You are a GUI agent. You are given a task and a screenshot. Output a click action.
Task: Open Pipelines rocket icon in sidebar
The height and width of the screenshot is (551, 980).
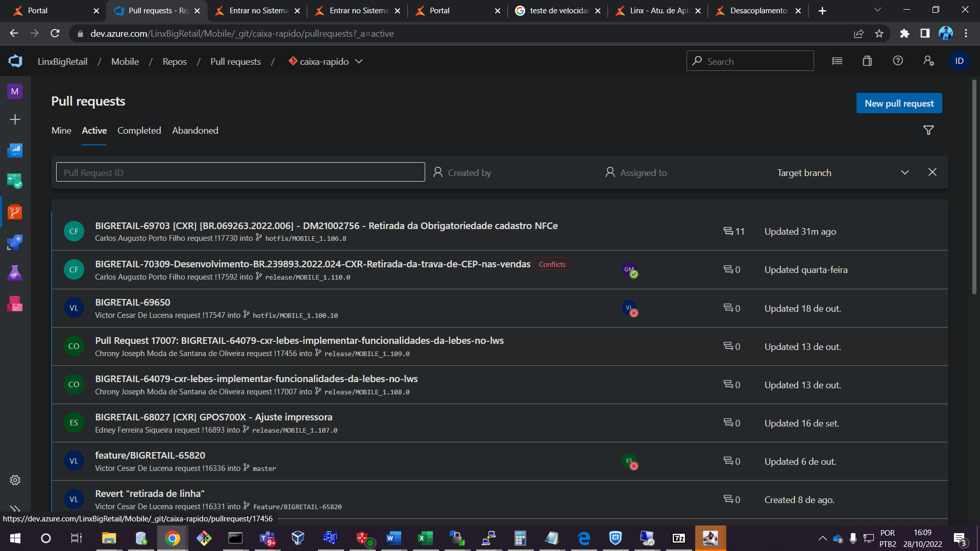pos(15,242)
